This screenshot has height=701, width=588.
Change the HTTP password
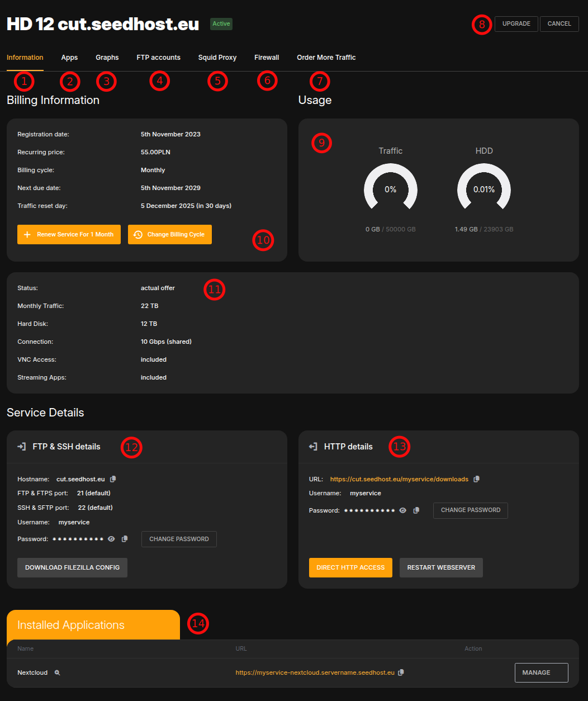point(471,510)
